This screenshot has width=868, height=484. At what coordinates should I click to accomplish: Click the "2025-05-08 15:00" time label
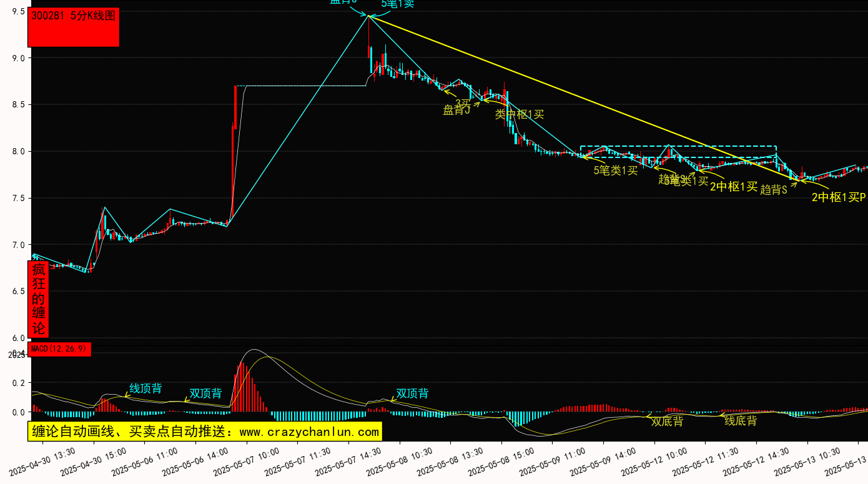coord(501,461)
